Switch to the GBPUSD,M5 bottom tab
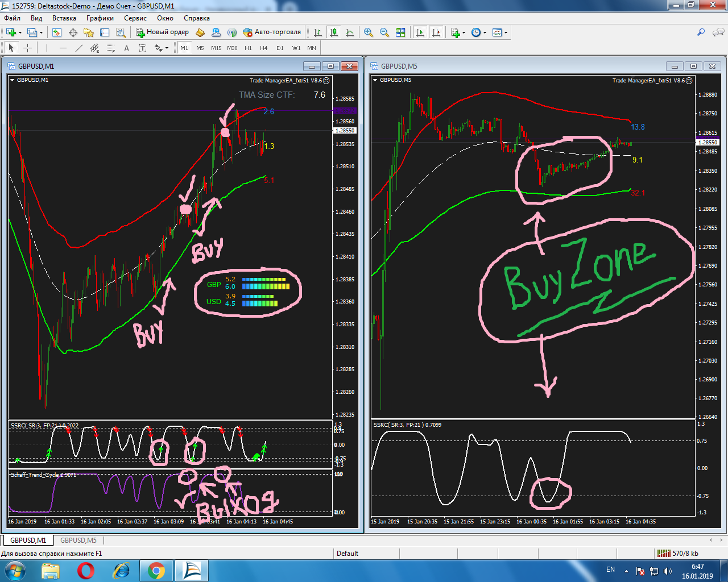This screenshot has width=728, height=582. click(78, 541)
